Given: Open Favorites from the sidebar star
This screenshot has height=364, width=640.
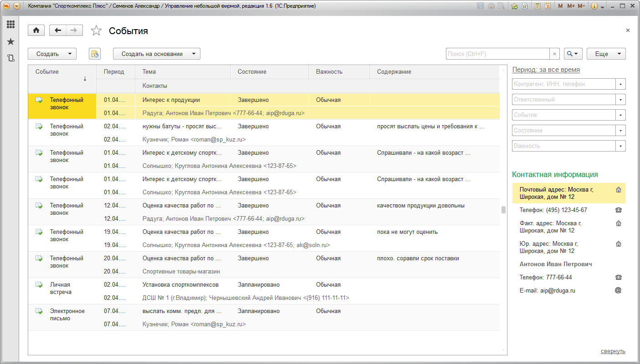Looking at the screenshot, I should [10, 42].
